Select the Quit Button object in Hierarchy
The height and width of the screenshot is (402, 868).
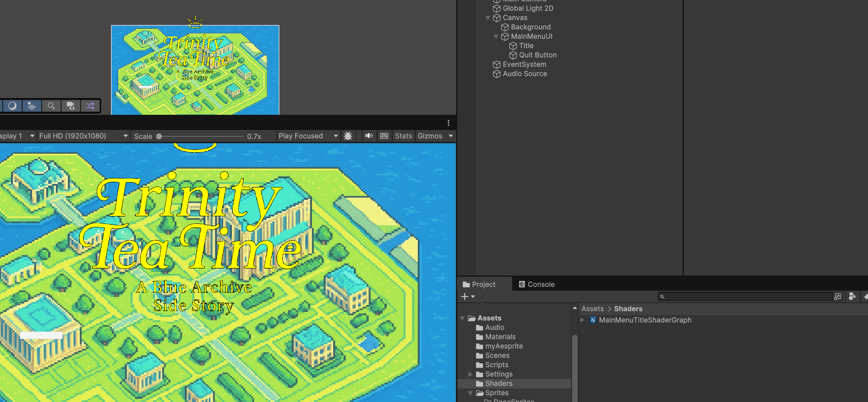[538, 55]
